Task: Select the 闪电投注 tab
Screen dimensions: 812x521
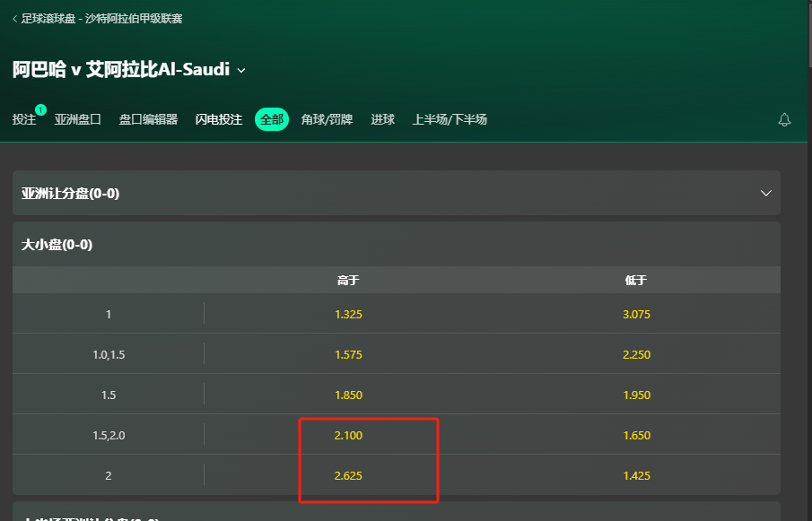Action: point(219,119)
